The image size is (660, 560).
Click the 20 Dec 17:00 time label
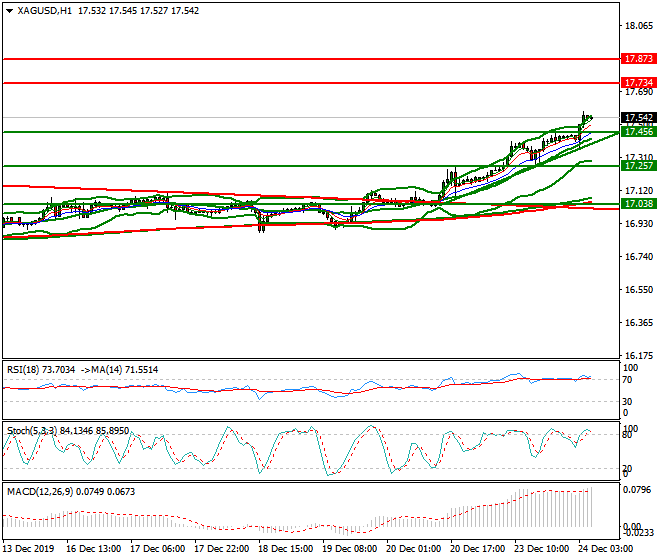[477, 549]
